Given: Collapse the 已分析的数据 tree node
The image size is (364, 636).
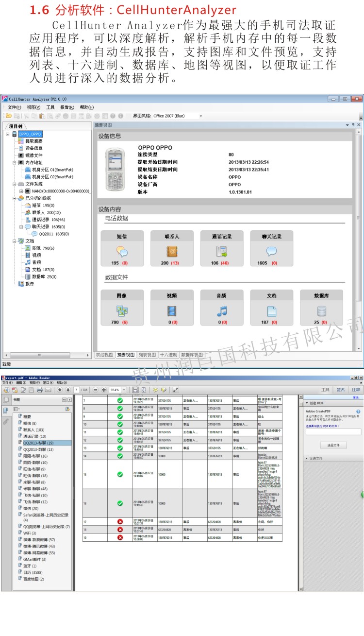Looking at the screenshot, I should [14, 198].
